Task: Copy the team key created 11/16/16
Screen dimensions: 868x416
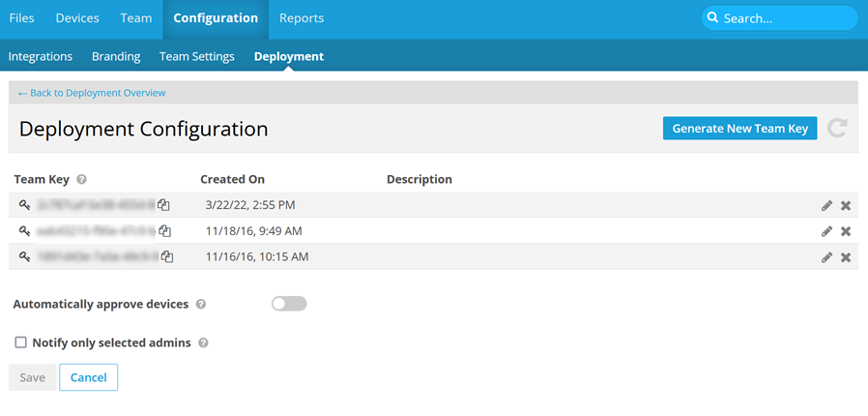Action: click(167, 257)
